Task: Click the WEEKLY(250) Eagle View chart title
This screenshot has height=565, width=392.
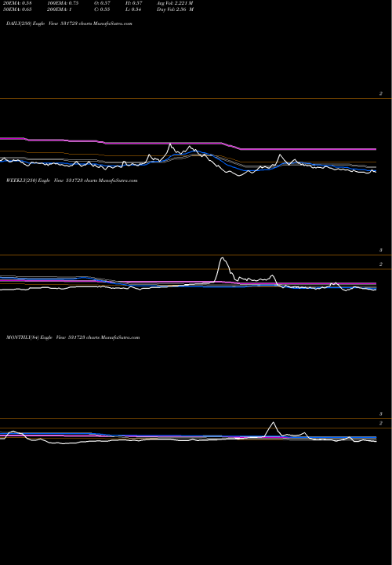Action: pos(72,180)
